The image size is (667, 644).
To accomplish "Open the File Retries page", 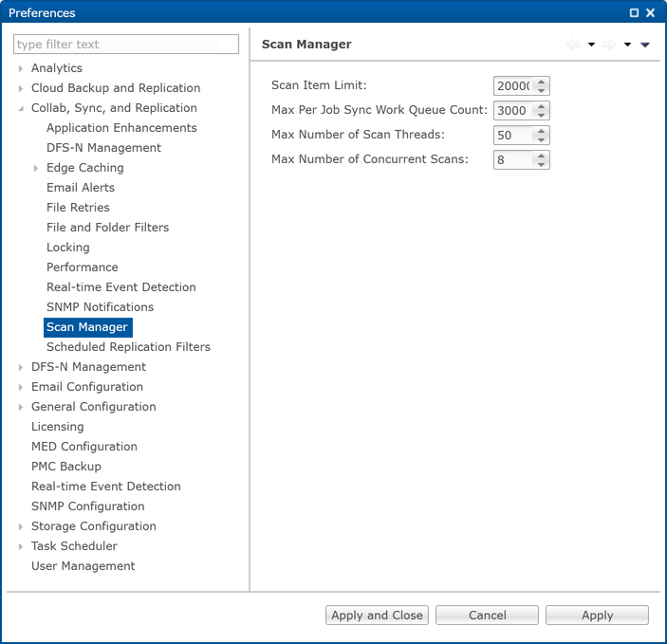I will 78,208.
